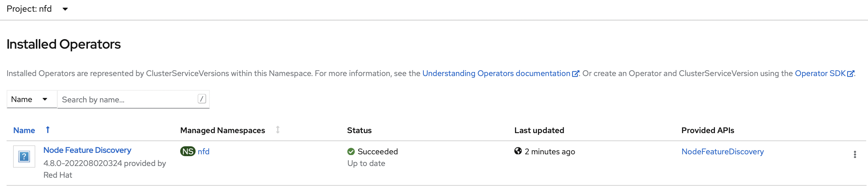868x196 pixels.
Task: Click the globe icon beside last updated time
Action: pos(518,151)
